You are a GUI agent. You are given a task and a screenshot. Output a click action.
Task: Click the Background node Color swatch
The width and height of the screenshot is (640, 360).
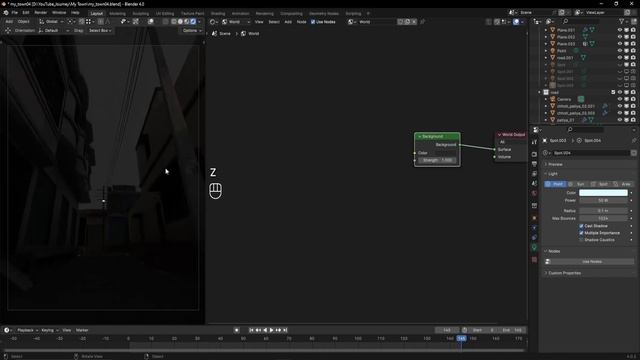point(446,153)
